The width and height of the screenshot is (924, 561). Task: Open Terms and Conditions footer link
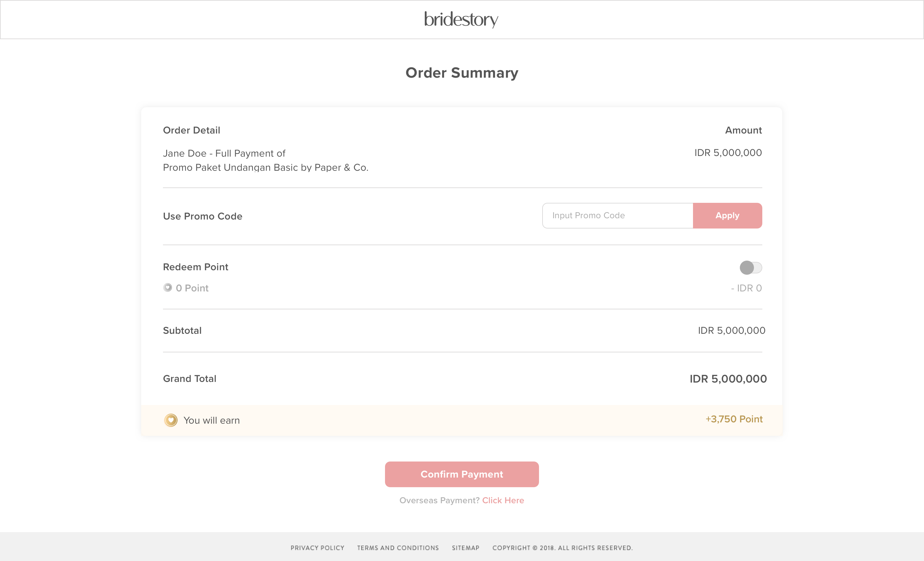[x=398, y=548]
